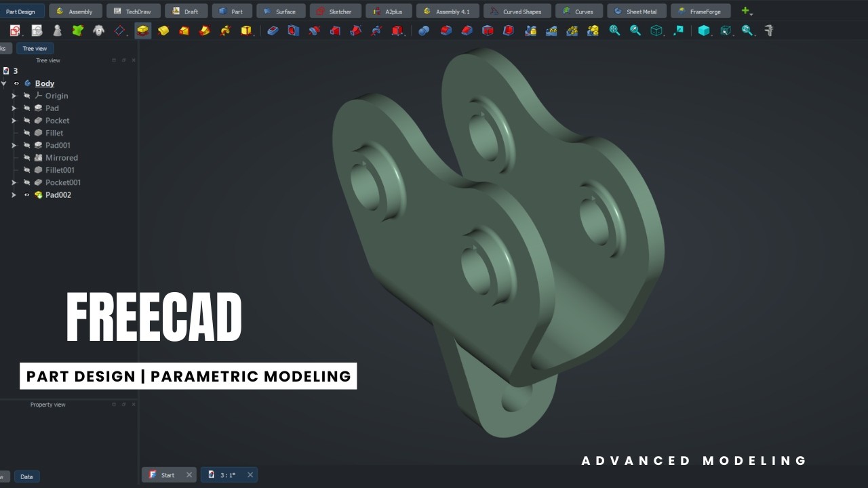Click the MultiTransform icon

click(x=593, y=30)
